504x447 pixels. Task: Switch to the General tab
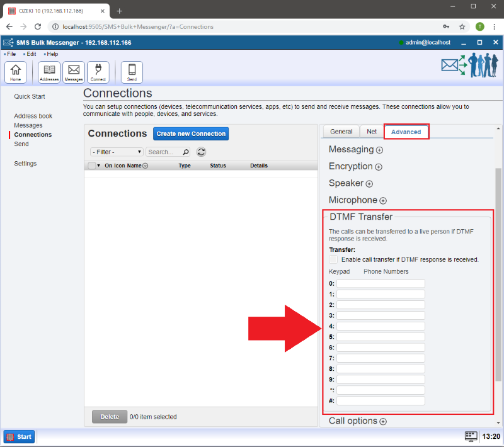pyautogui.click(x=341, y=132)
